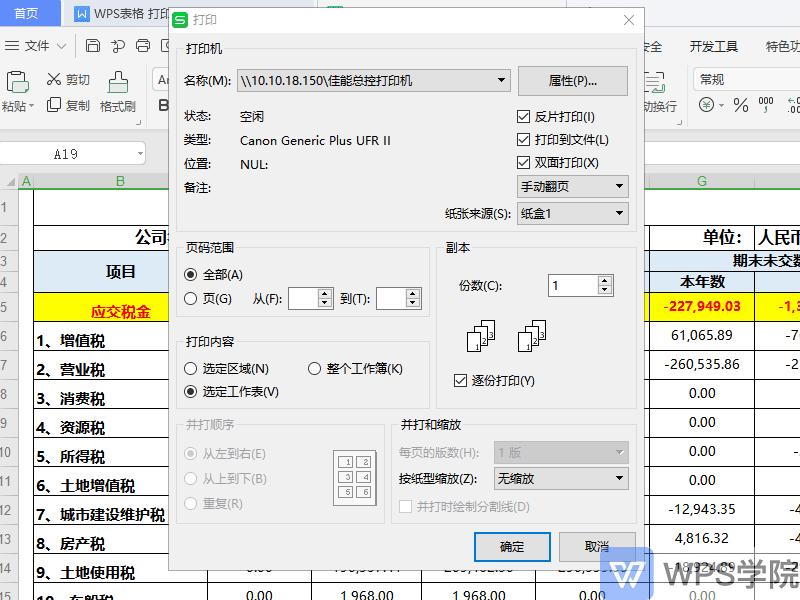Open the 手动翻页 dropdown
800x600 pixels.
[618, 187]
